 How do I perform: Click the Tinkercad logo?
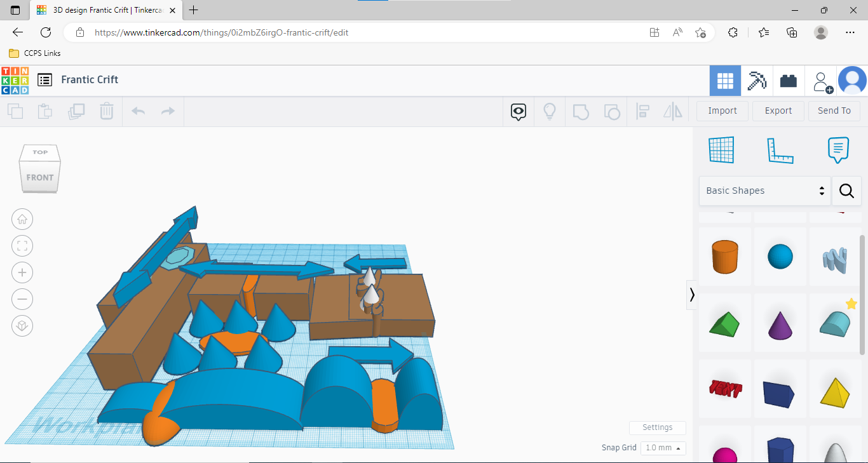point(15,80)
